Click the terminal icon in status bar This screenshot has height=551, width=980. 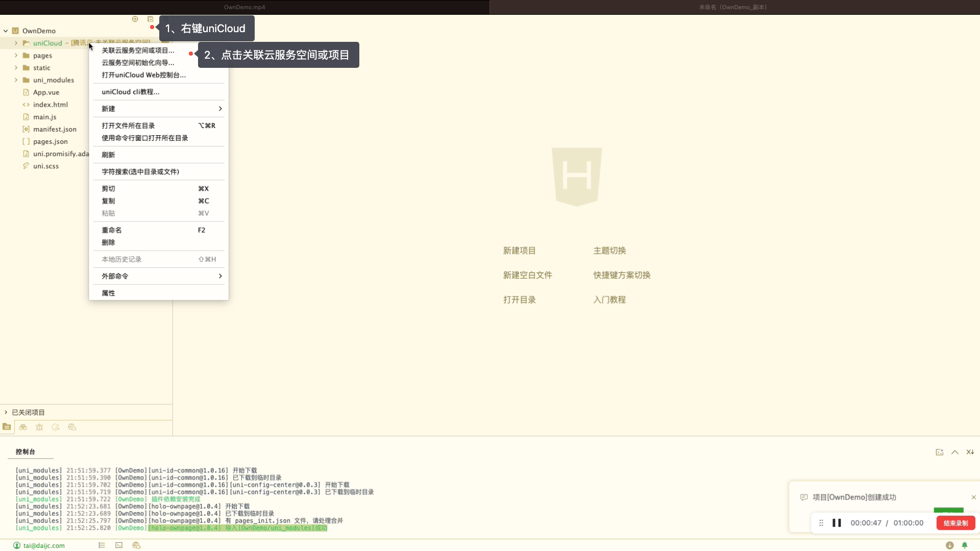[x=119, y=545]
